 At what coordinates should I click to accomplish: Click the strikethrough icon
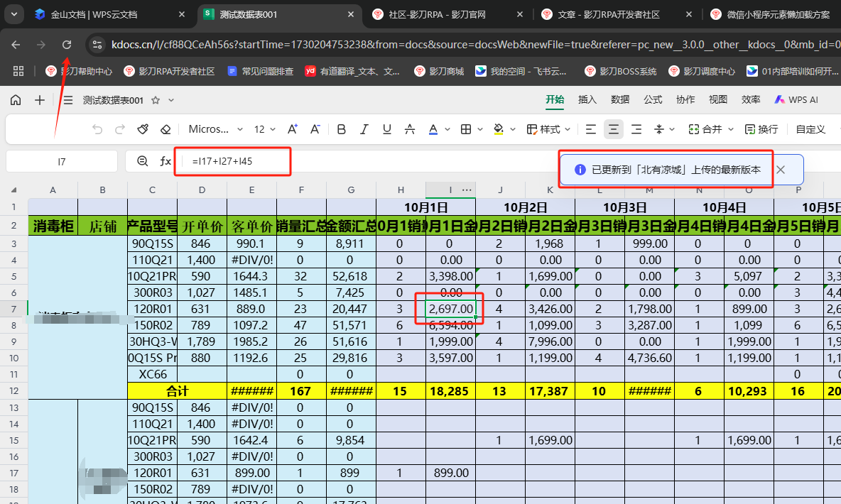(x=410, y=129)
